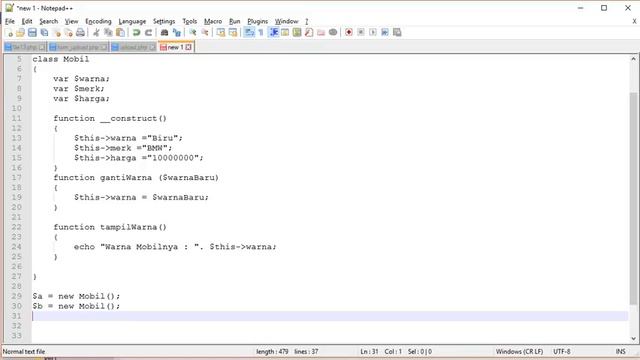Click Folder as Workspace toolbar icon
The image size is (640, 360).
tap(321, 33)
